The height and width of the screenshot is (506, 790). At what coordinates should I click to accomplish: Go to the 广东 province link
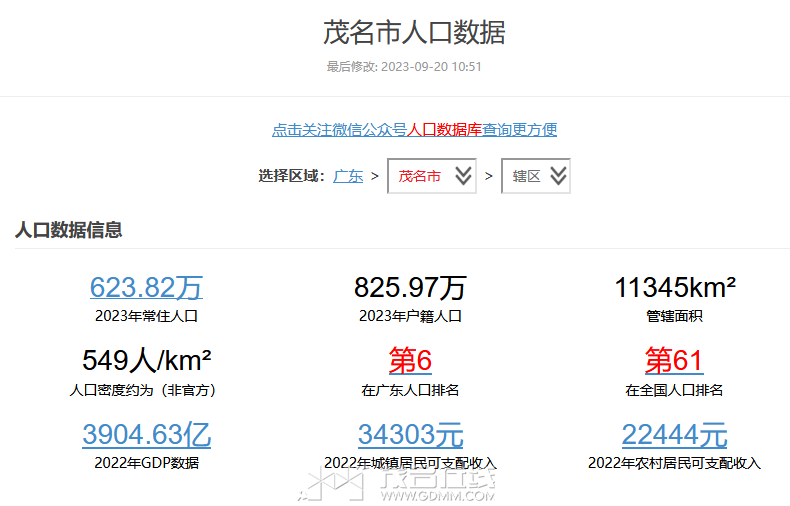pyautogui.click(x=348, y=176)
